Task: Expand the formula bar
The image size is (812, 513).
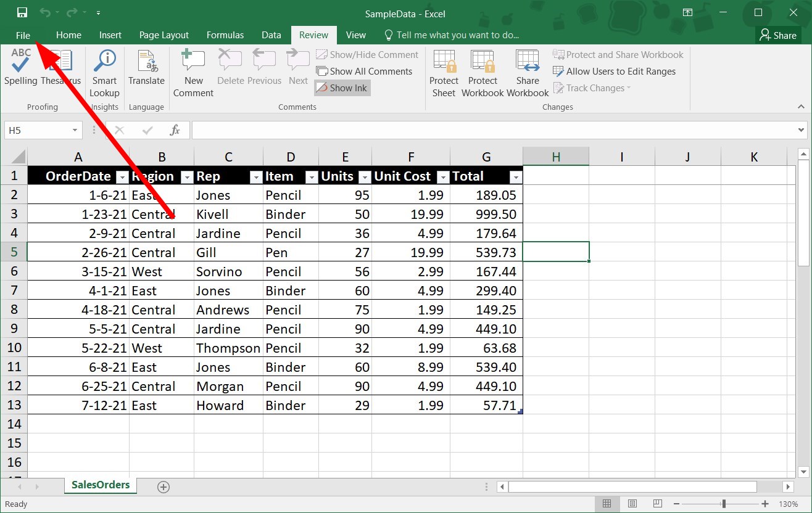Action: click(x=802, y=130)
